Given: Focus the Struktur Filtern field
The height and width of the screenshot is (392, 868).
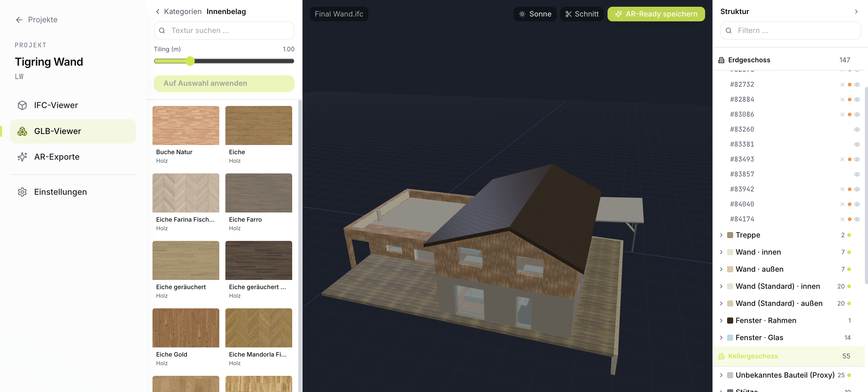Looking at the screenshot, I should pyautogui.click(x=790, y=31).
